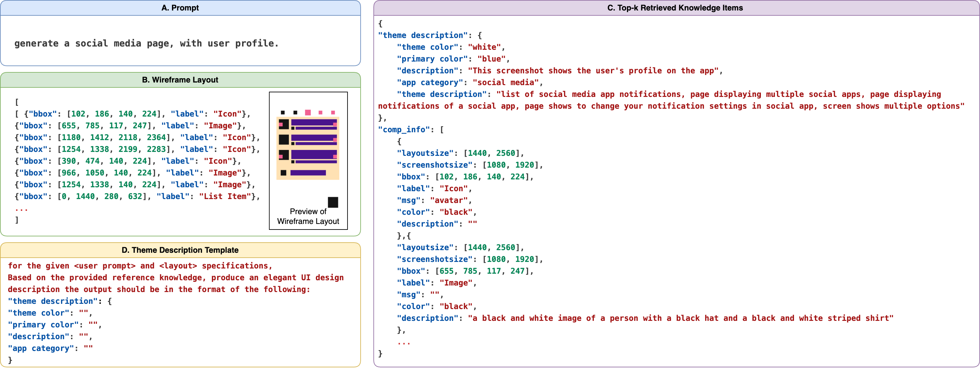The image size is (980, 368).
Task: Click the short purple bar at bottom of wireframe list
Action: (308, 173)
